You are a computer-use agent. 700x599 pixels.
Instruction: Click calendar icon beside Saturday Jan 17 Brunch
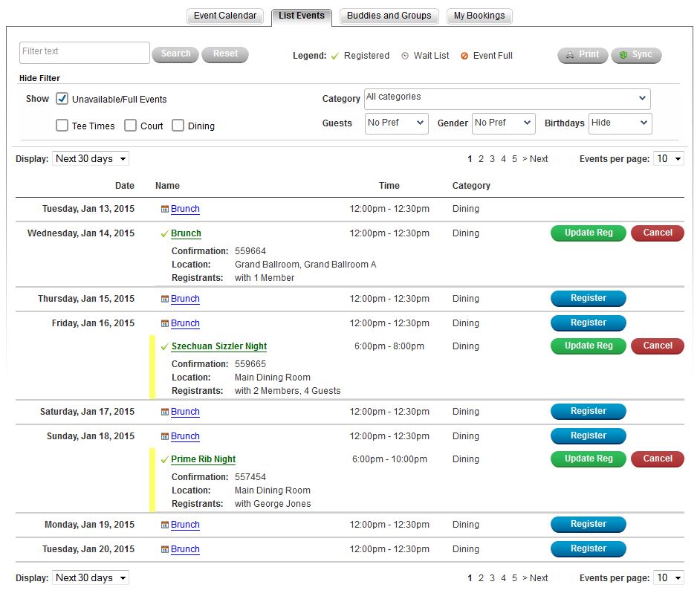click(165, 412)
